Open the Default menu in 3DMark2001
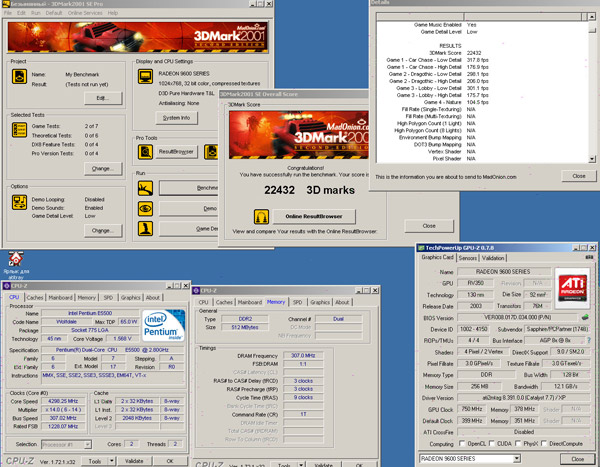Screen dimensions: 600x467 (x=54, y=13)
